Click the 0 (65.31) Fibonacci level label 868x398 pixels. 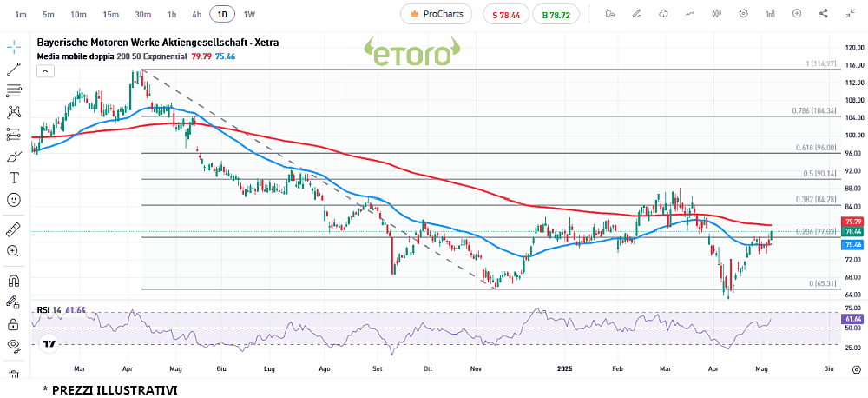coord(824,283)
